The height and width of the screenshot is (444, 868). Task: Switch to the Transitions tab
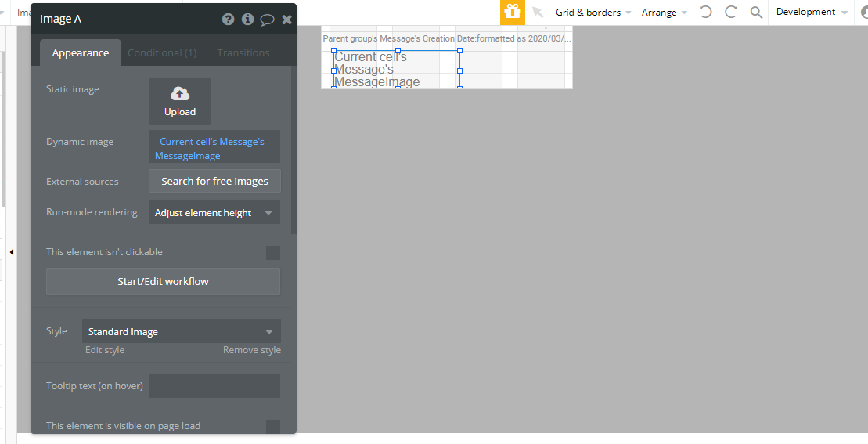pyautogui.click(x=243, y=52)
